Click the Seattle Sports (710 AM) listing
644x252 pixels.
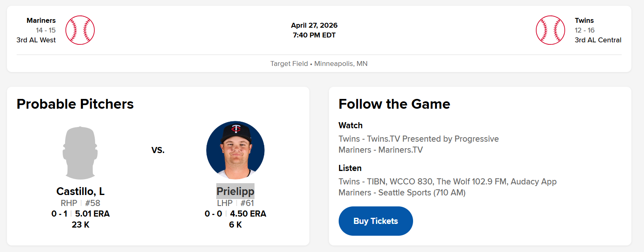(402, 193)
